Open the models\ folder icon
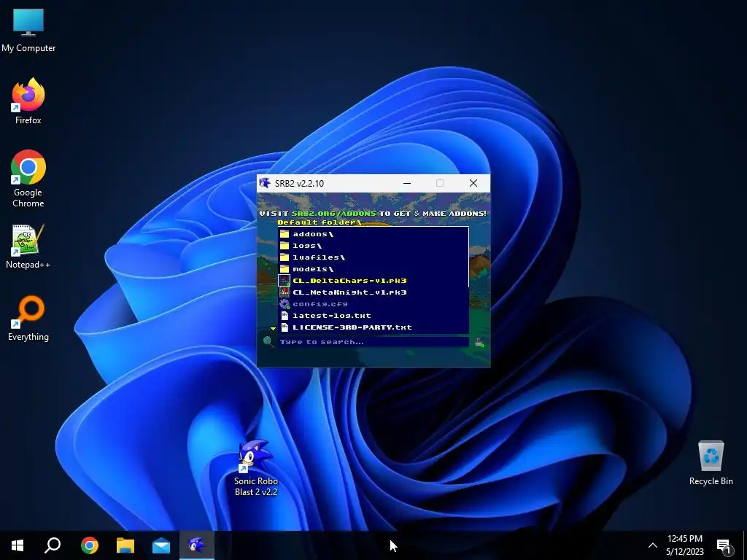This screenshot has width=747, height=560. coord(285,269)
